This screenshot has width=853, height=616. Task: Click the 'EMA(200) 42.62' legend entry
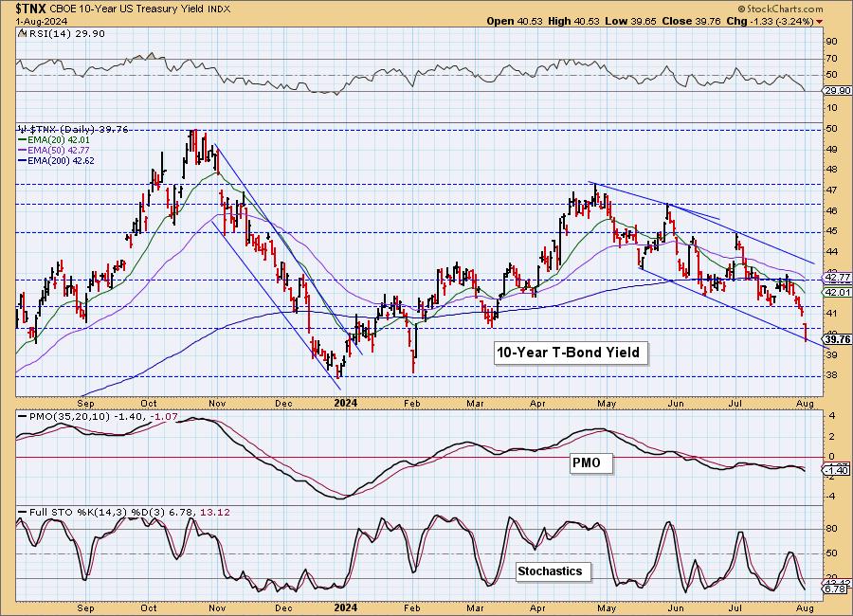[61, 160]
